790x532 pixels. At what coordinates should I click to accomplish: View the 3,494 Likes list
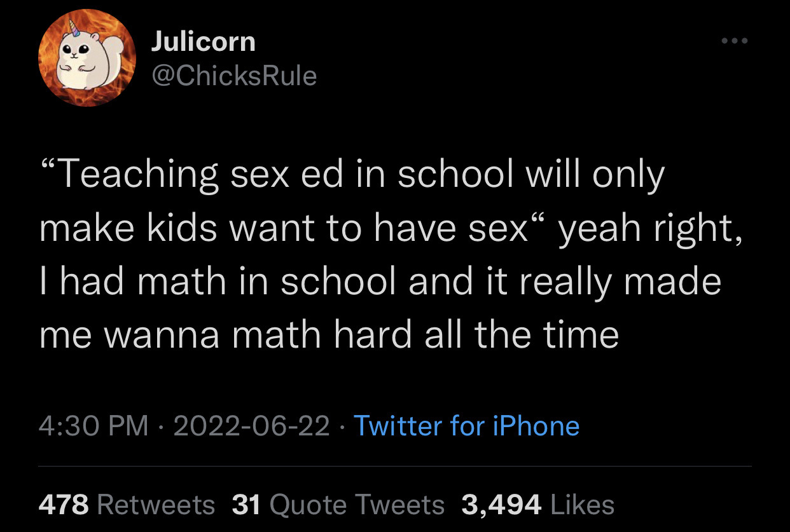[537, 505]
